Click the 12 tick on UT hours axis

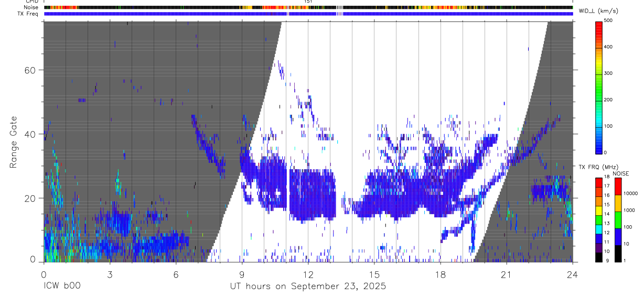point(308,274)
